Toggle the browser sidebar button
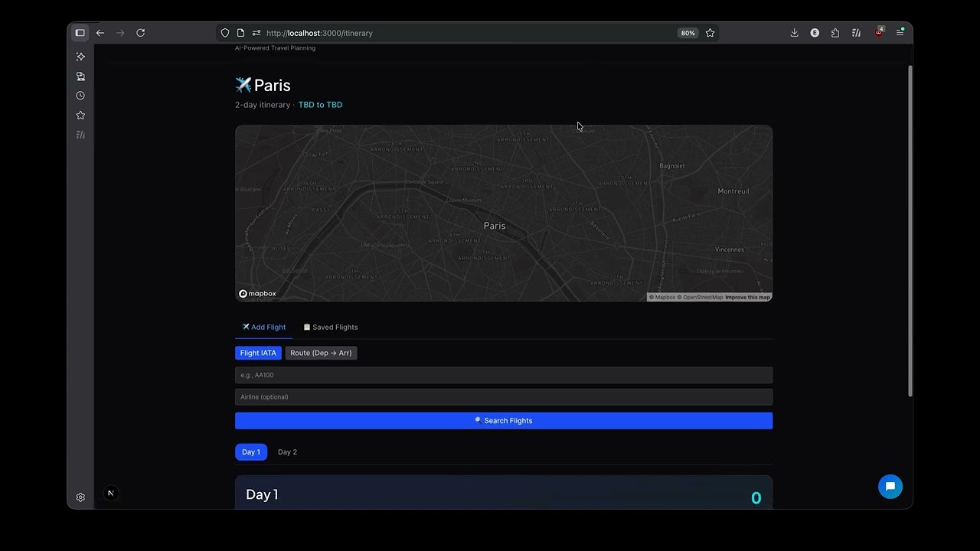The width and height of the screenshot is (980, 551). (80, 33)
